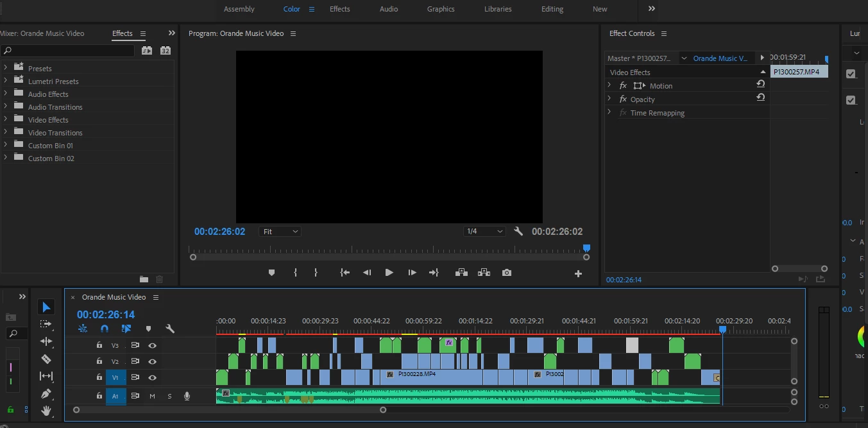Click the Lift button
Viewport: 868px width, 428px height.
coord(461,273)
